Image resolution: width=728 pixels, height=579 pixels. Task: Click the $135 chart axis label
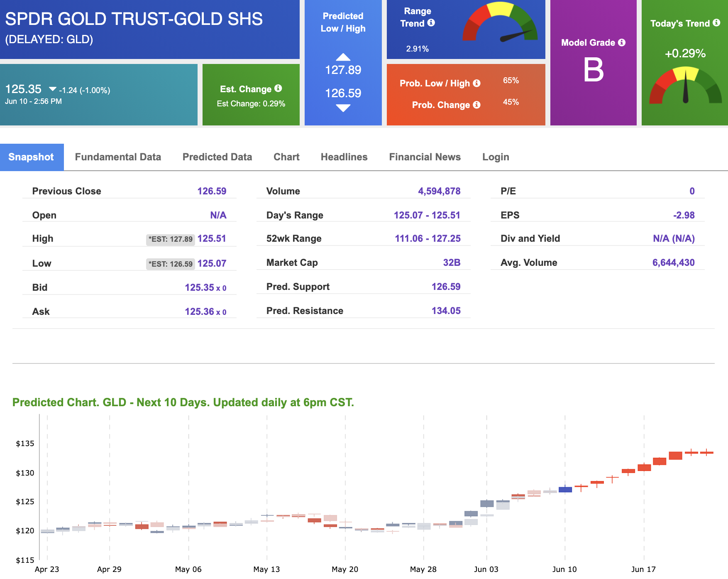pos(25,444)
